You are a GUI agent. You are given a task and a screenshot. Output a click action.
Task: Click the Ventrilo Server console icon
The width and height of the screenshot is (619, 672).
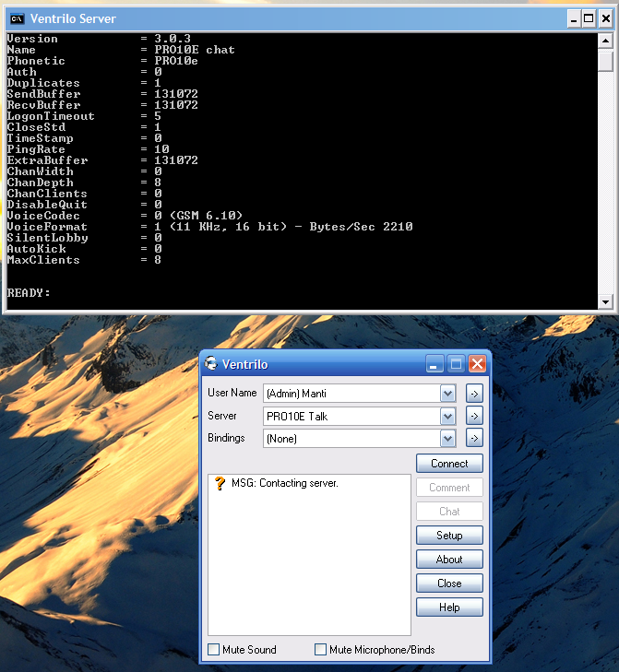pos(18,18)
